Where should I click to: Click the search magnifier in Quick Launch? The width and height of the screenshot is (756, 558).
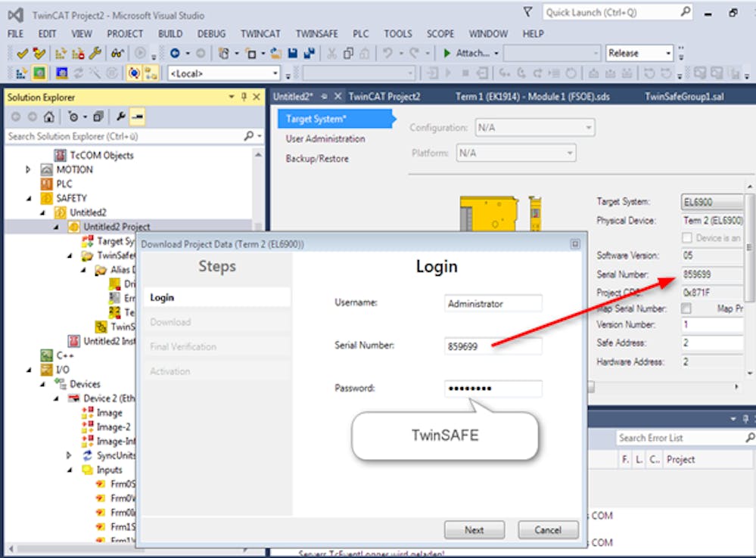685,12
